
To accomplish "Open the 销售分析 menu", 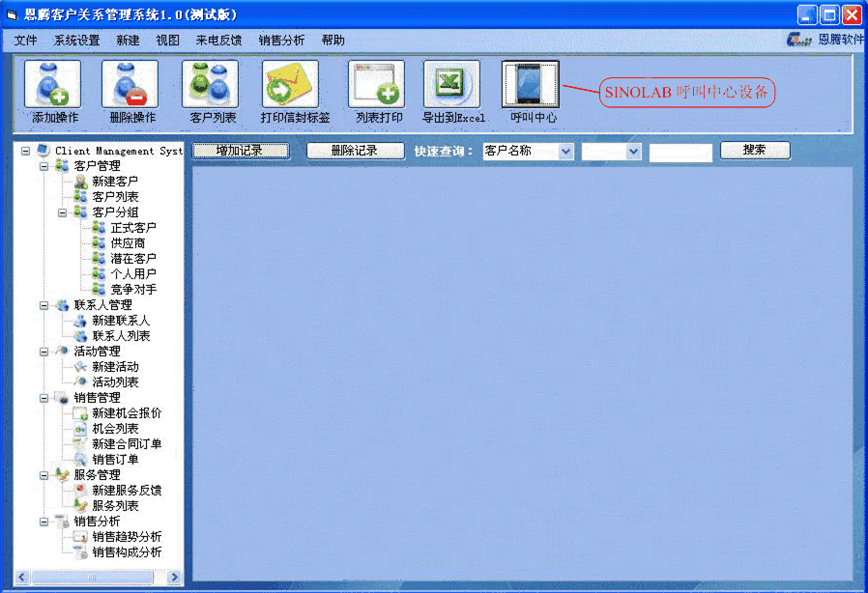I will pos(282,41).
